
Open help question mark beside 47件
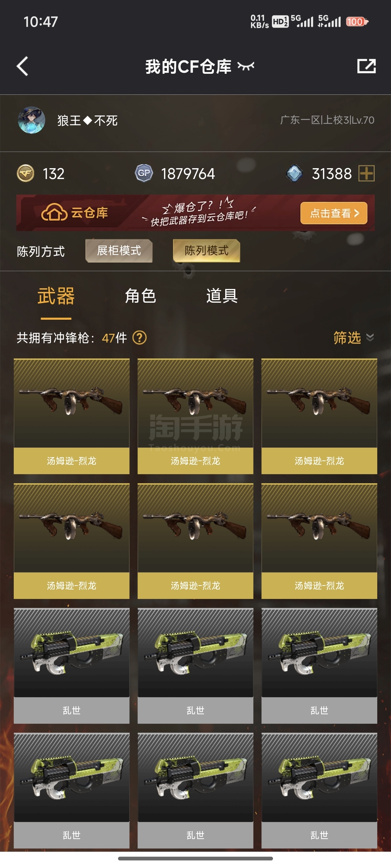tap(139, 338)
